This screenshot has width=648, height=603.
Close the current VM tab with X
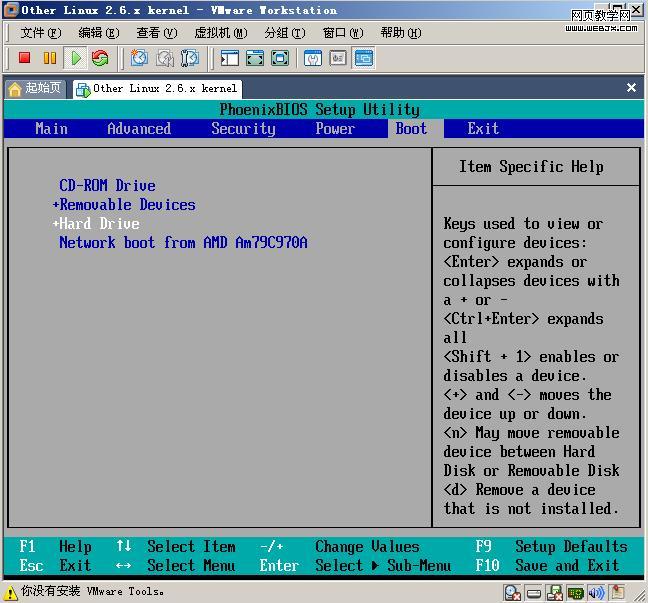pos(631,87)
